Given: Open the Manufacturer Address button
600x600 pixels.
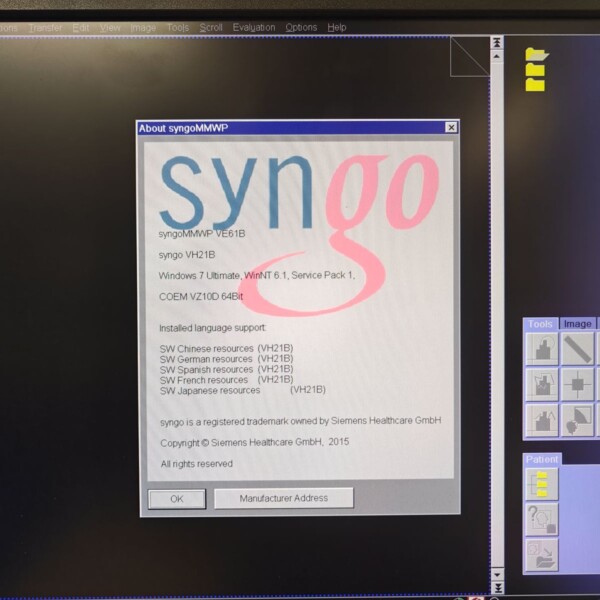Looking at the screenshot, I should click(x=283, y=498).
